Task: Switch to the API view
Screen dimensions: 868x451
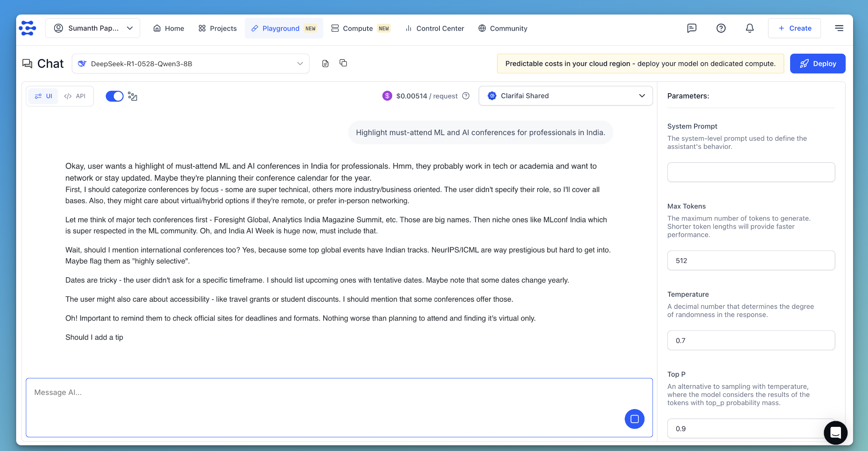Action: point(75,96)
